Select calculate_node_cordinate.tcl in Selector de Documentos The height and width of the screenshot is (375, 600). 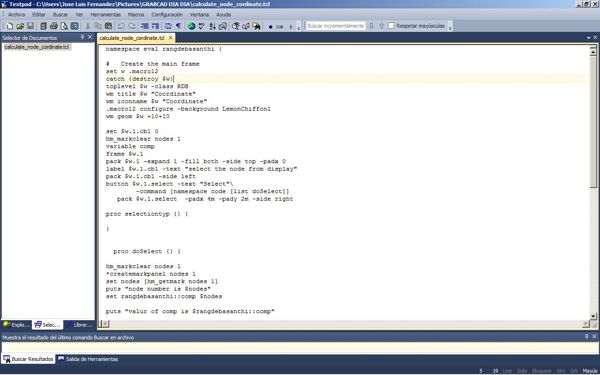37,47
